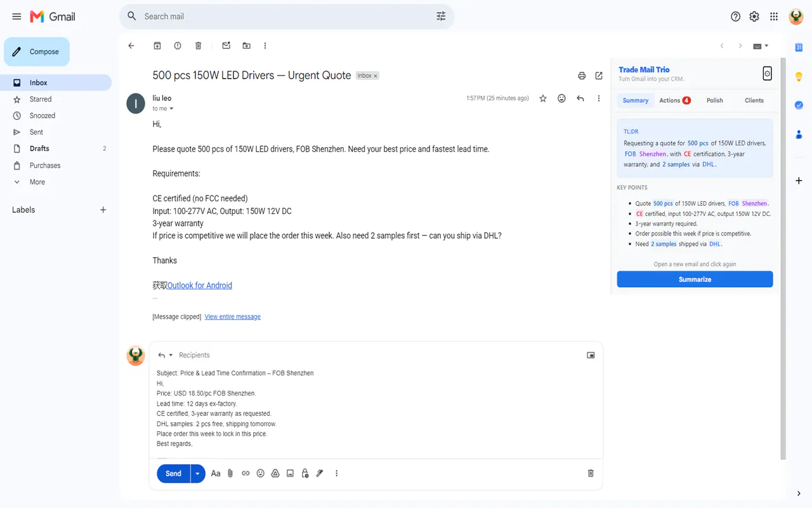The height and width of the screenshot is (508, 812).
Task: Insert signature pen icon
Action: 320,474
